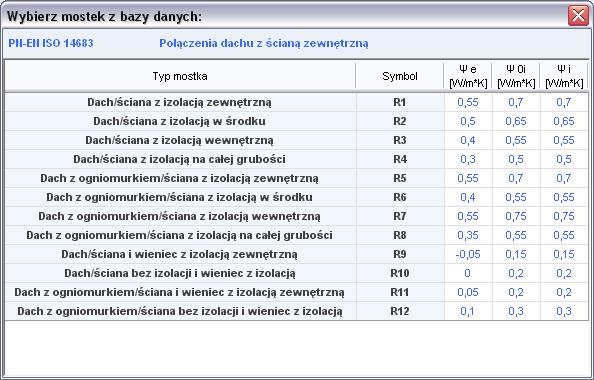Image resolution: width=594 pixels, height=380 pixels.
Task: Click Ψ 0i value 0,3 in row R12
Action: click(x=516, y=311)
